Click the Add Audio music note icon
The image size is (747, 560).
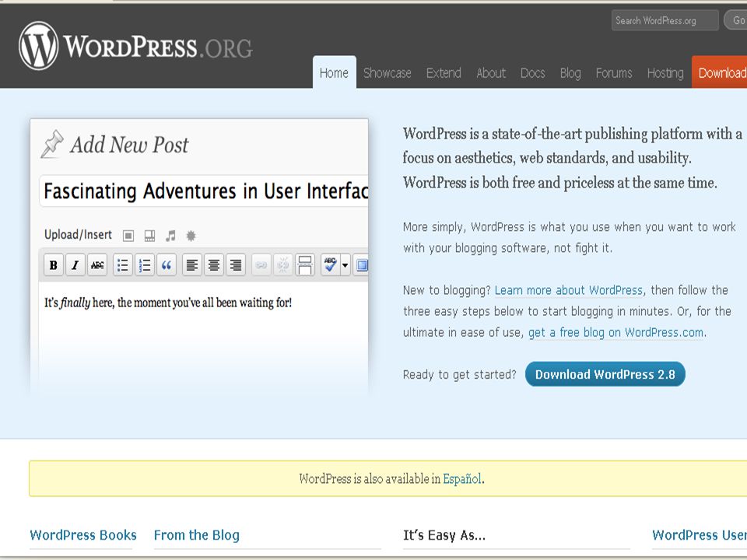pyautogui.click(x=170, y=235)
